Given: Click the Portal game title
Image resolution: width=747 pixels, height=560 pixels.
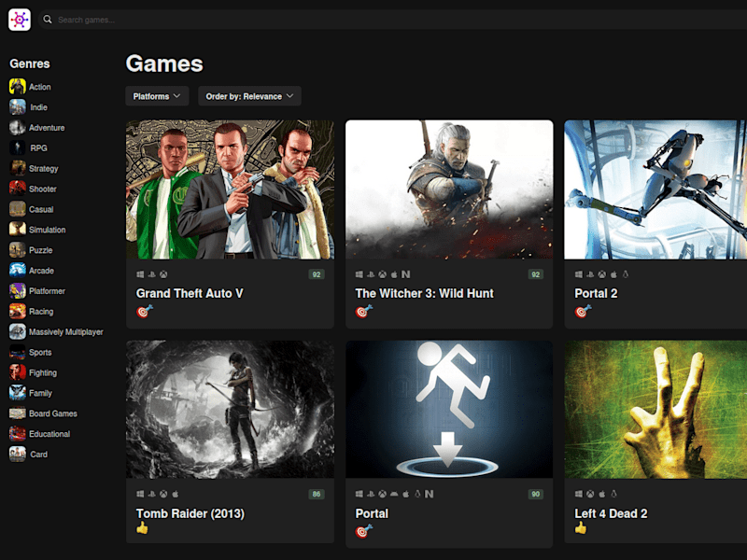Looking at the screenshot, I should pyautogui.click(x=372, y=513).
